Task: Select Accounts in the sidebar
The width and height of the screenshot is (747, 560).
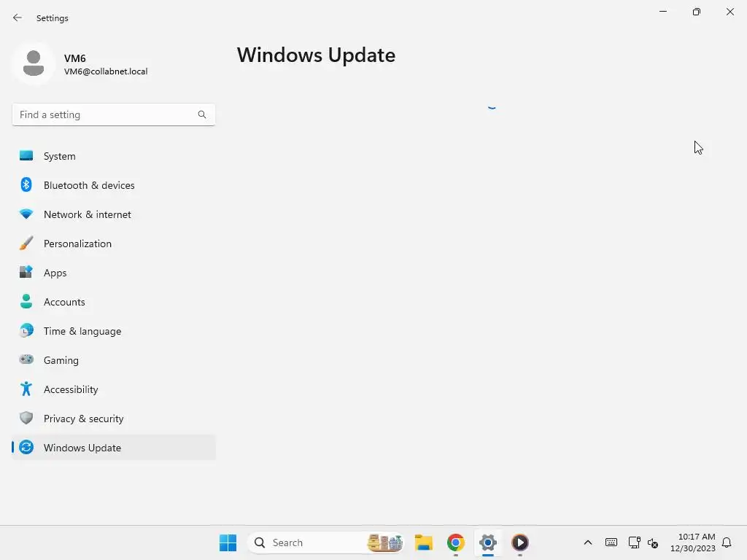Action: (113, 302)
